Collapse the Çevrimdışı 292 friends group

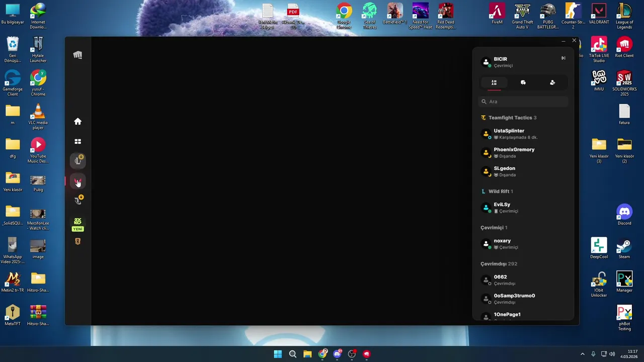click(x=499, y=263)
